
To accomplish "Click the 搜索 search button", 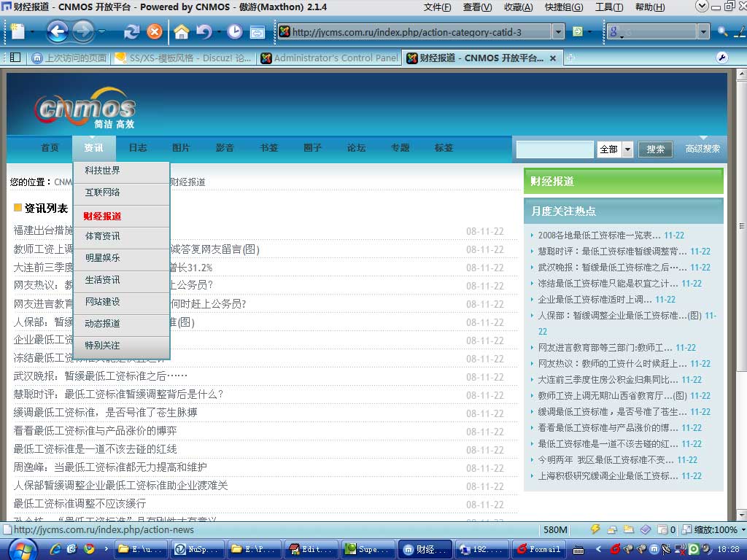I will click(x=655, y=149).
